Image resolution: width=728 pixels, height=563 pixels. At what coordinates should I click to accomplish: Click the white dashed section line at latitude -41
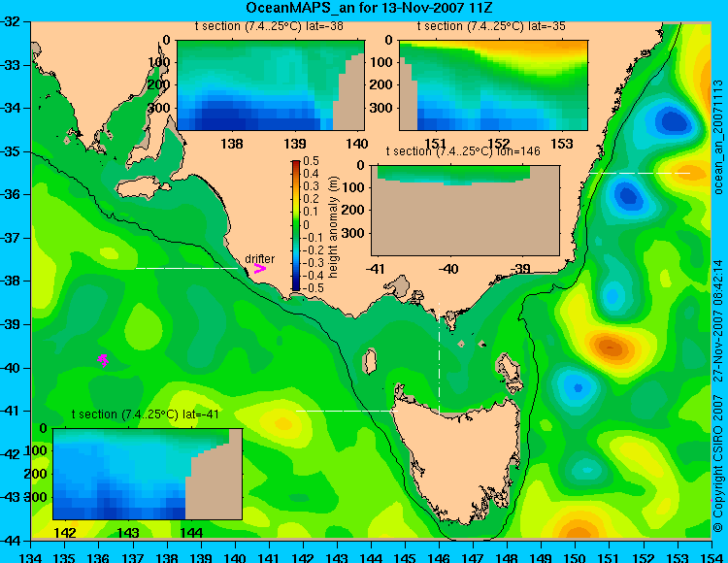point(347,411)
